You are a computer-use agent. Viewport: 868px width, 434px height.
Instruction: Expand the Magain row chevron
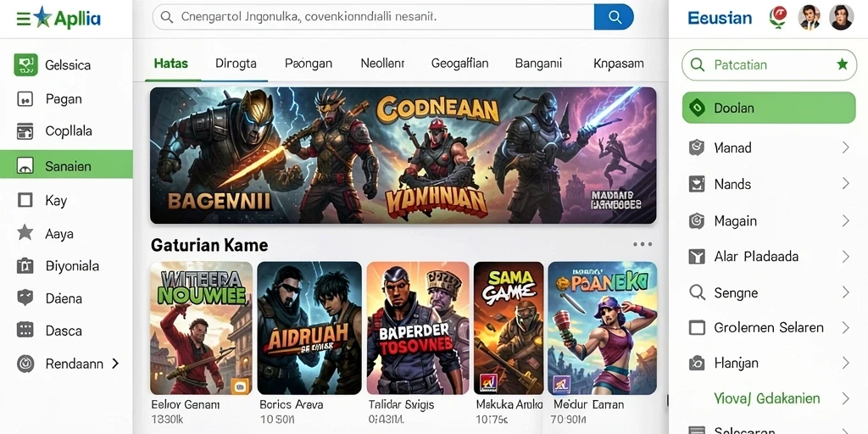pos(845,221)
